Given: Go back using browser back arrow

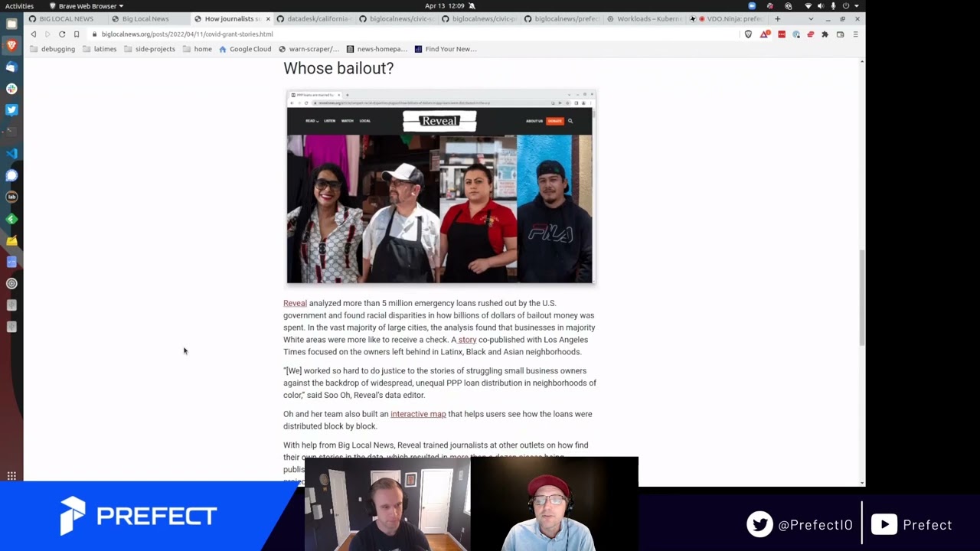Looking at the screenshot, I should pos(33,34).
